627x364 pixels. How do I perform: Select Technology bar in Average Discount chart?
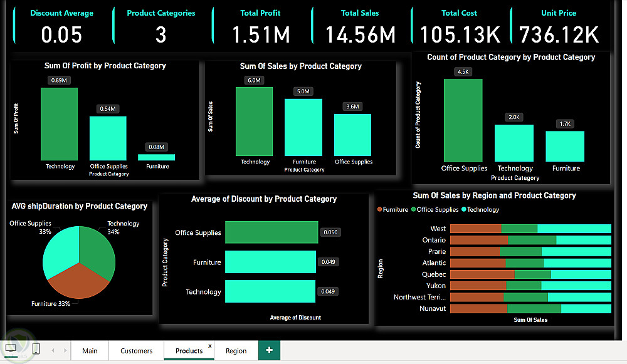pyautogui.click(x=270, y=291)
